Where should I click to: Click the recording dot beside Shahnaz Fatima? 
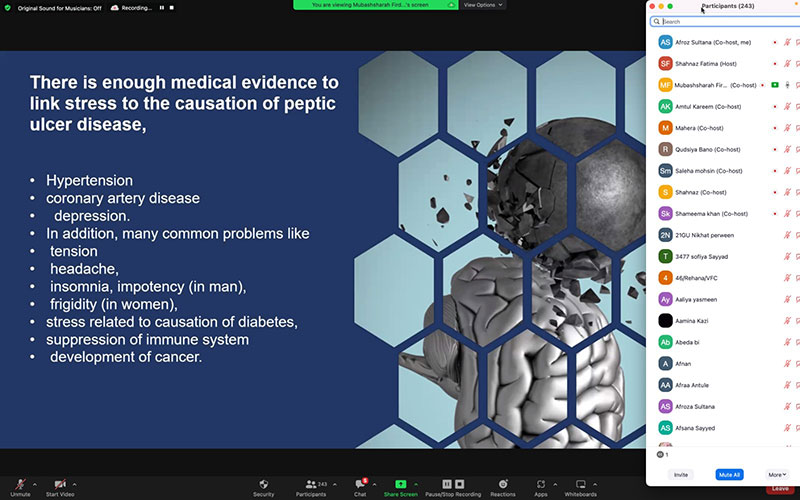click(x=775, y=64)
